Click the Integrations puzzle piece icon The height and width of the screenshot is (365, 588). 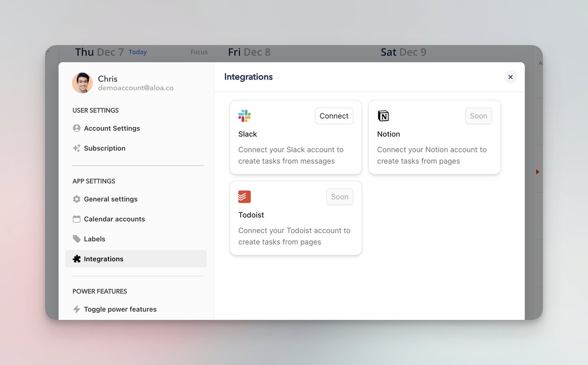click(x=76, y=259)
